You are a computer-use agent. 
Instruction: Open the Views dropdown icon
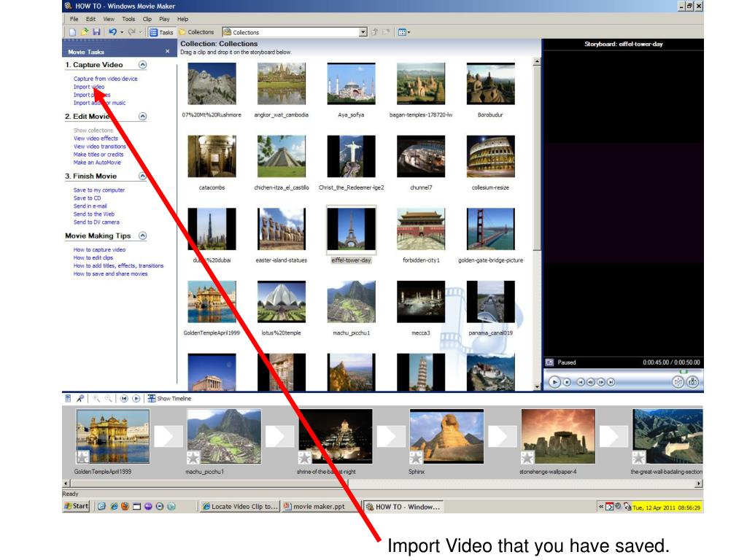click(404, 32)
